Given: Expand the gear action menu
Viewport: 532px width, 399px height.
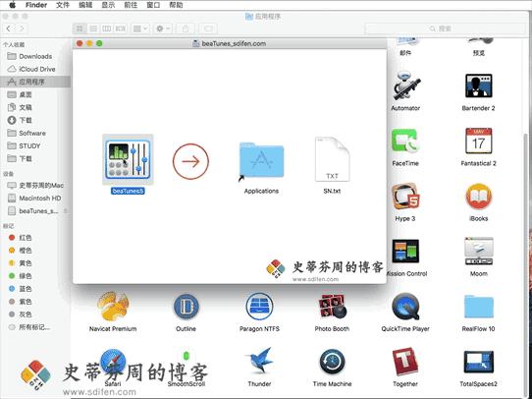Looking at the screenshot, I should (x=163, y=28).
